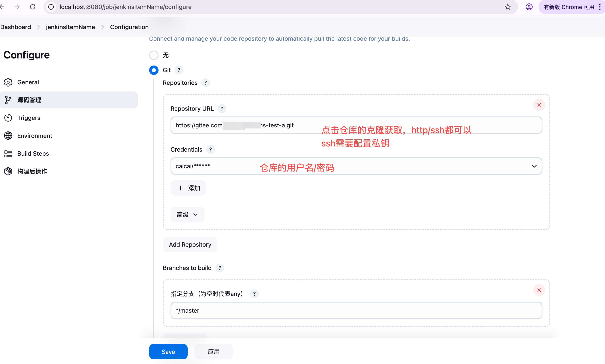Click the Build Steps list icon
This screenshot has height=364, width=605.
coord(8,153)
